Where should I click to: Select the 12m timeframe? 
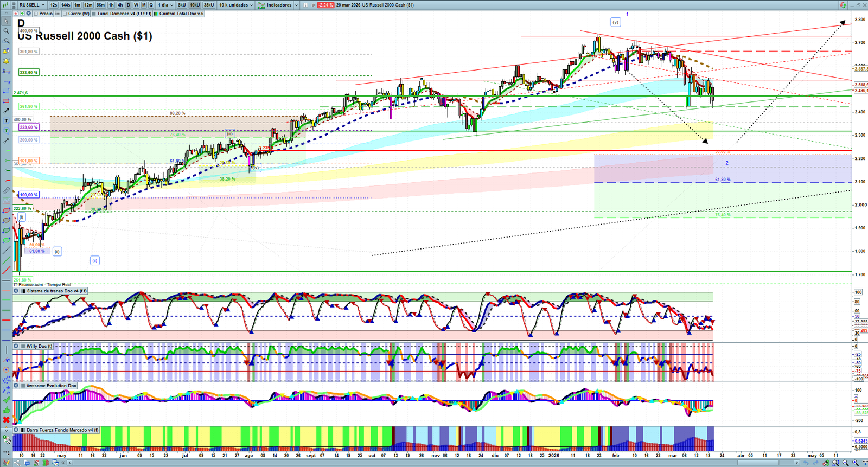pyautogui.click(x=88, y=5)
